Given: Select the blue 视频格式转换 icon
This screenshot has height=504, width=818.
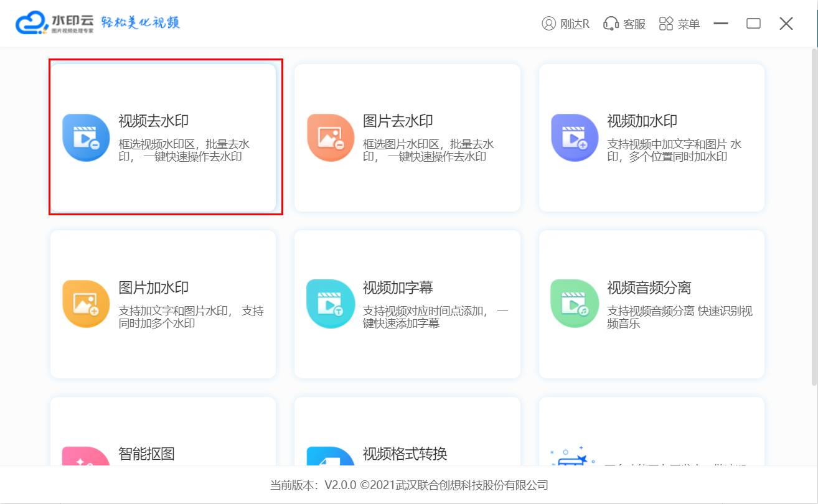Looking at the screenshot, I should tap(330, 457).
